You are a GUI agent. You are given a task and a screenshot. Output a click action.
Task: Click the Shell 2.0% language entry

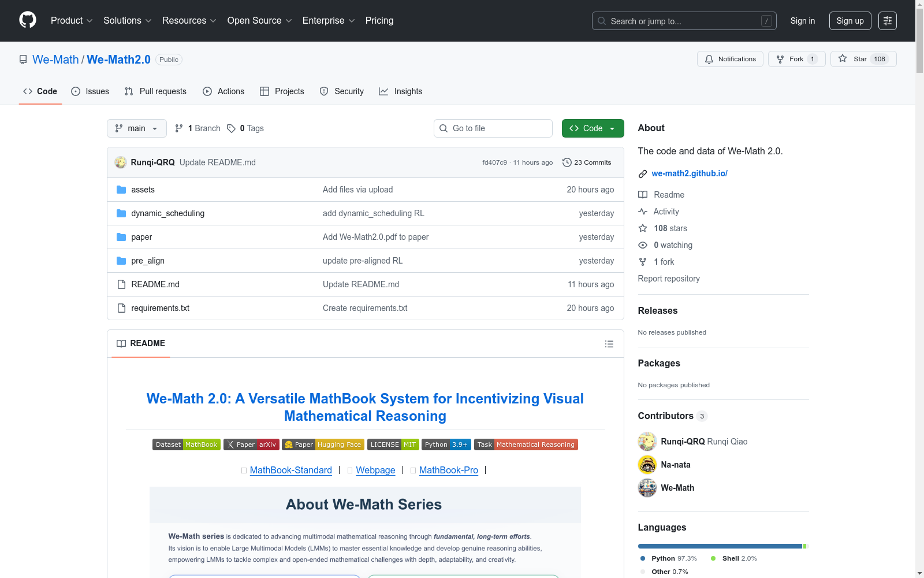pos(734,558)
